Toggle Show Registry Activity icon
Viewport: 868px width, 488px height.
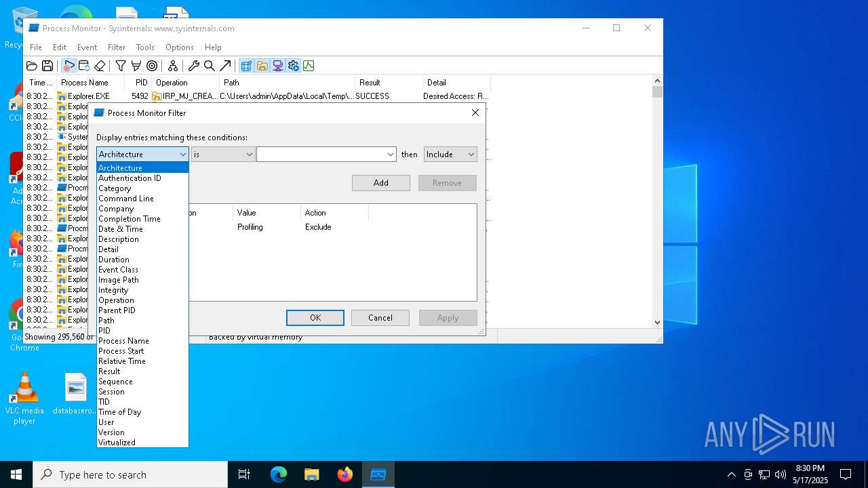pyautogui.click(x=246, y=66)
